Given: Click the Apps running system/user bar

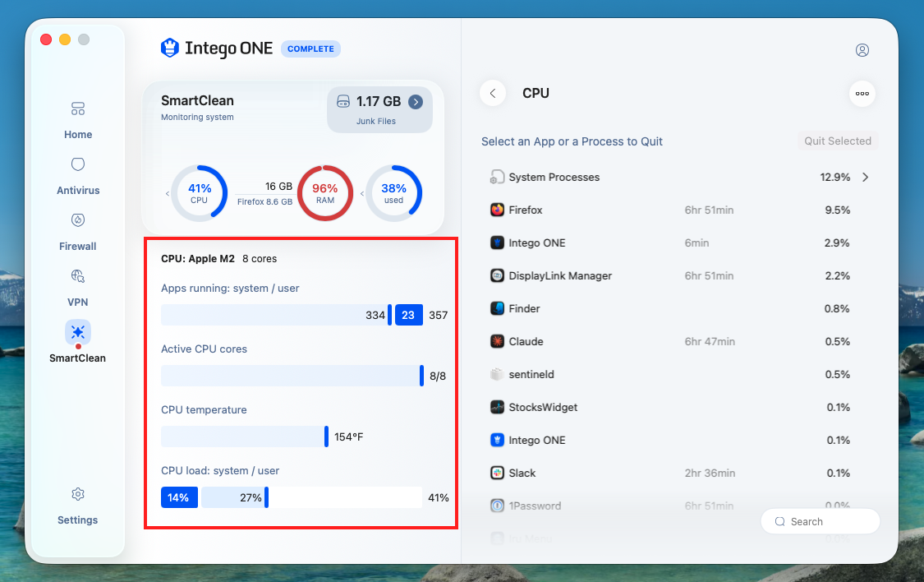Looking at the screenshot, I should pyautogui.click(x=292, y=315).
